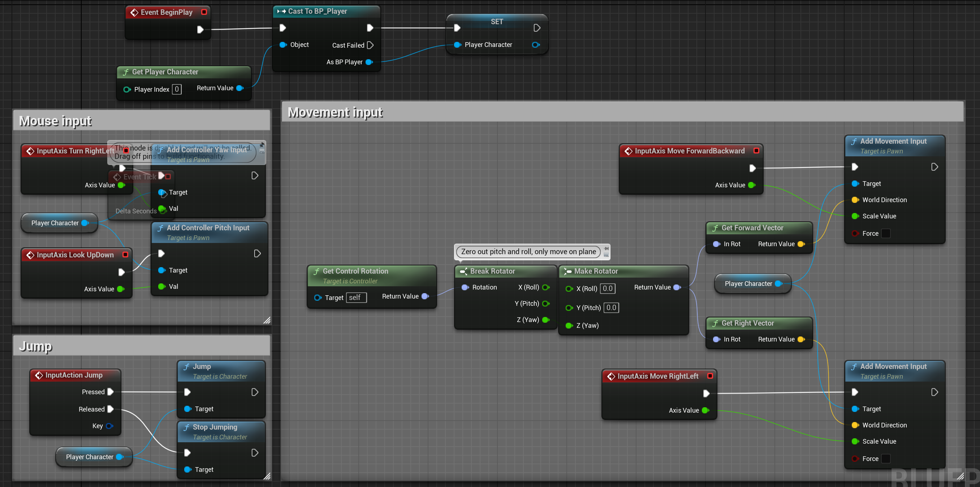Click the Event Tick event icon
This screenshot has width=980, height=487.
[117, 177]
